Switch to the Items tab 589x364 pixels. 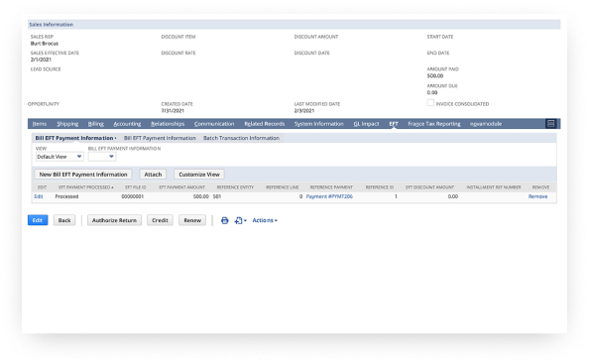[x=40, y=124]
